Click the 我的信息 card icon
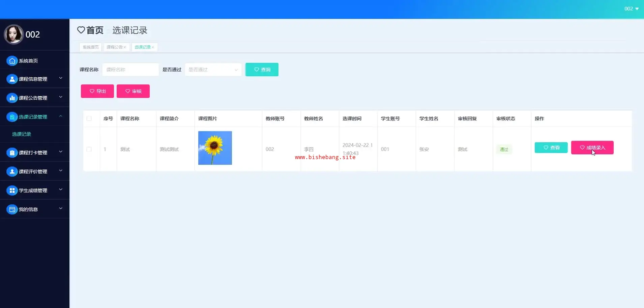The width and height of the screenshot is (644, 308). pos(12,209)
